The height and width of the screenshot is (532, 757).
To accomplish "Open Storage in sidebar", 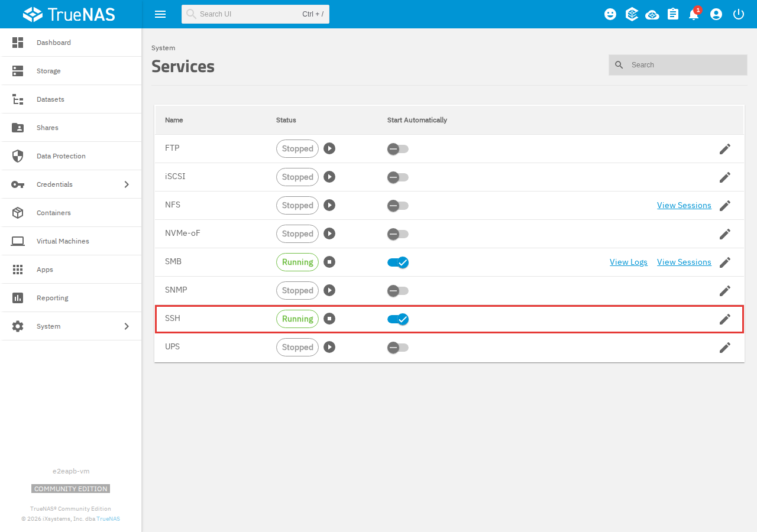I will tap(71, 71).
